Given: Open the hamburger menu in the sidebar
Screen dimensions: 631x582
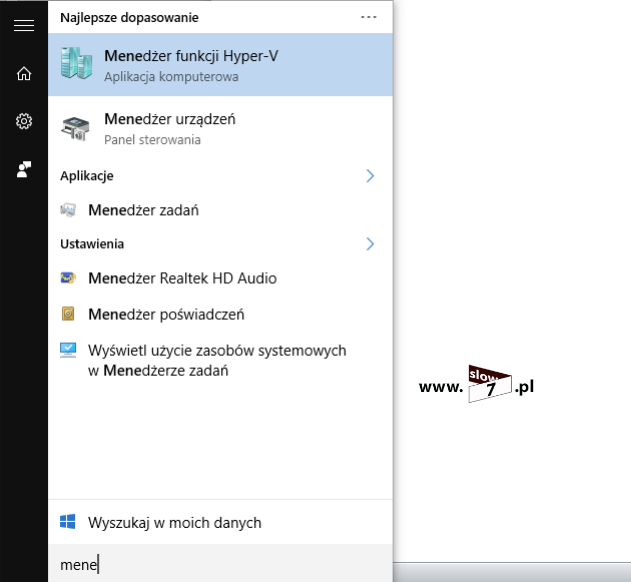Looking at the screenshot, I should (x=24, y=25).
